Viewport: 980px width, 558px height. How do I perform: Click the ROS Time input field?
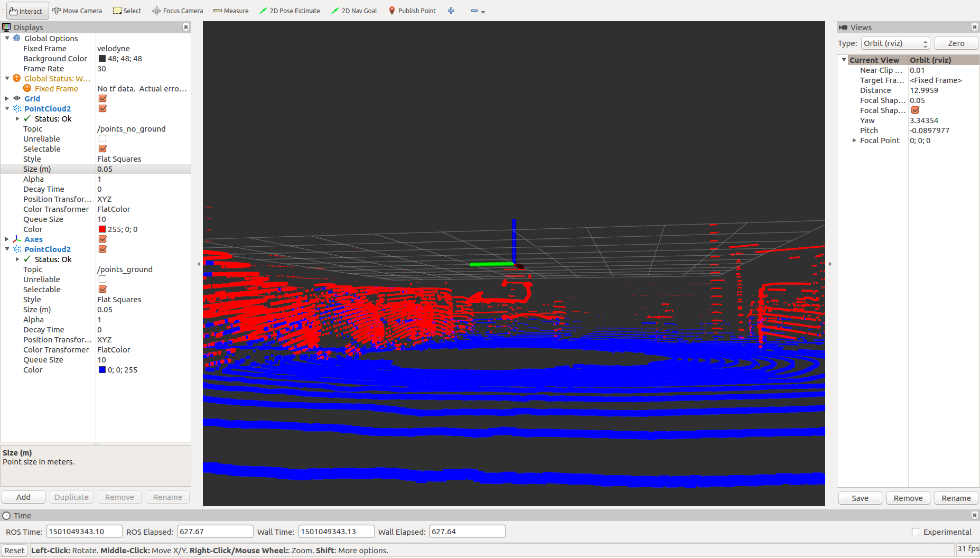(x=84, y=531)
